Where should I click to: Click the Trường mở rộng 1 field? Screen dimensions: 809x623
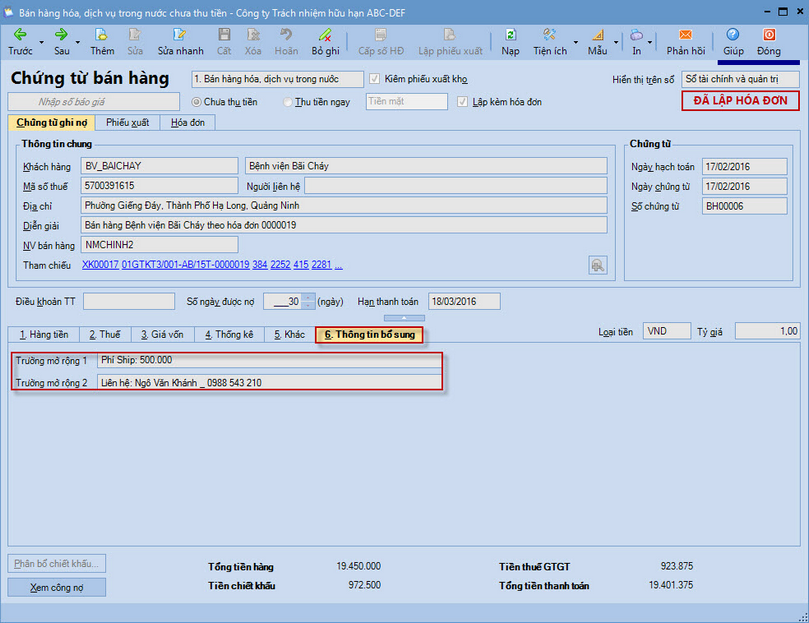point(269,360)
